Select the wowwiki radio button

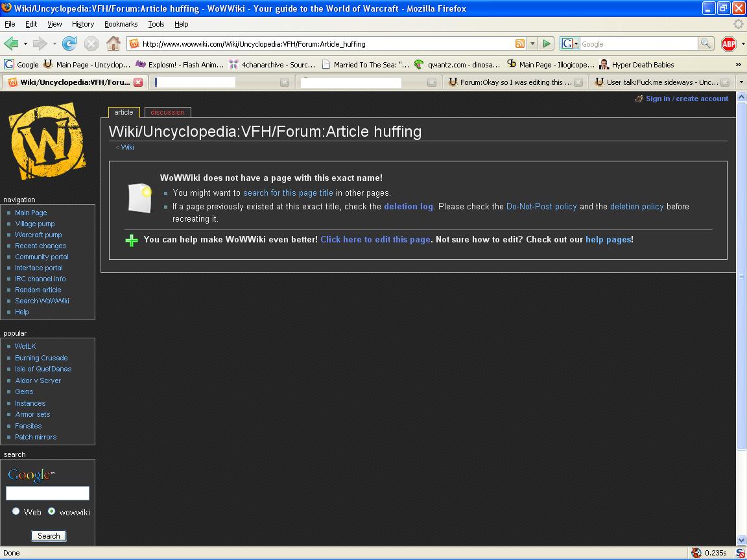pyautogui.click(x=52, y=511)
